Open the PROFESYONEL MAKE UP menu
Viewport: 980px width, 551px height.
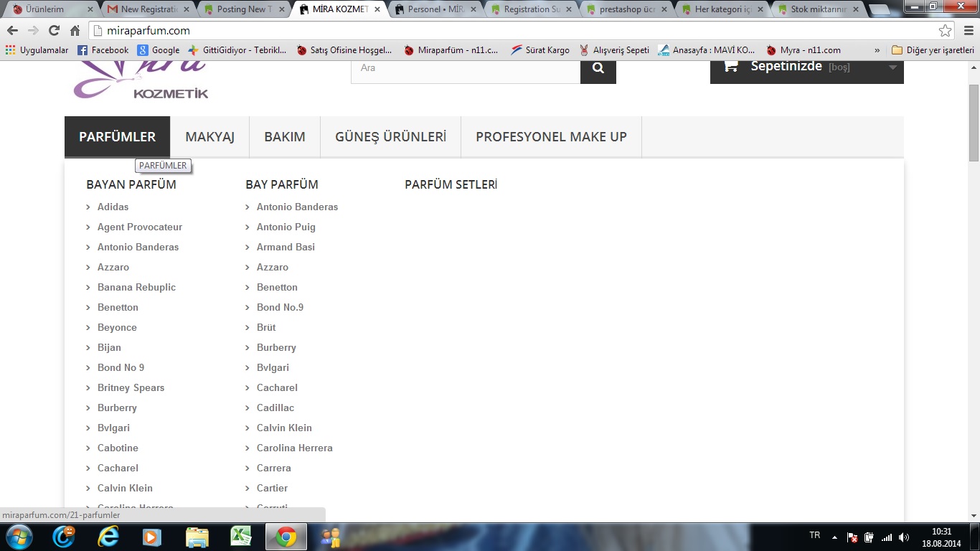pos(552,136)
